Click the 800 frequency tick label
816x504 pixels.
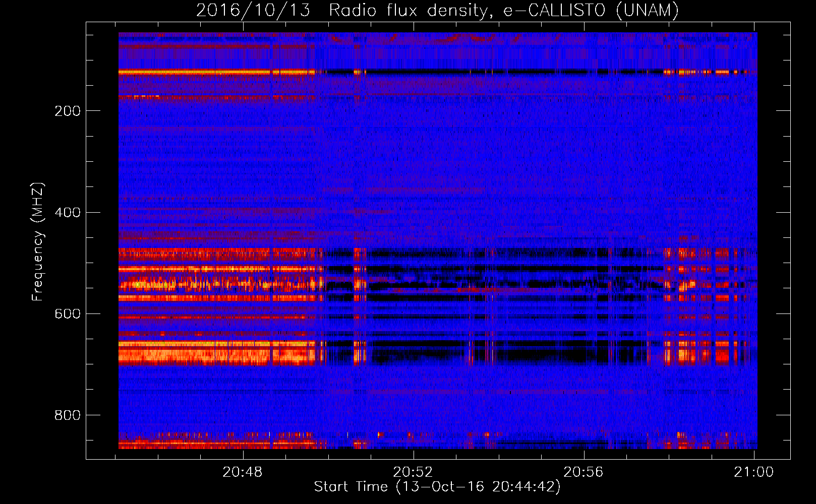(68, 415)
